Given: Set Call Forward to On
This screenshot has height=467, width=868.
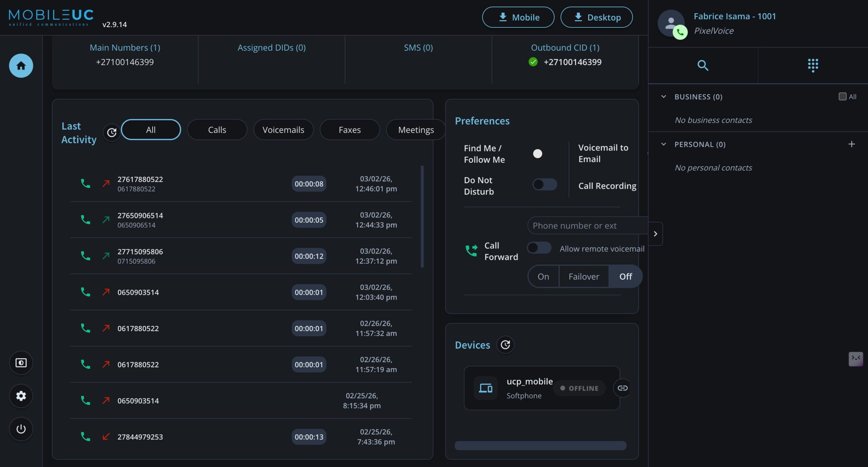Looking at the screenshot, I should [x=543, y=277].
